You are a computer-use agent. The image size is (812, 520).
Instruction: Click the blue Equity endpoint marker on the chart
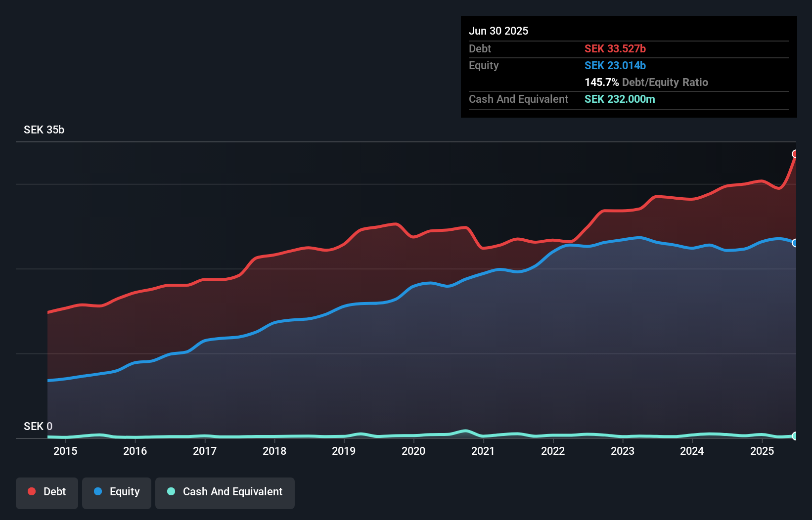pos(795,243)
